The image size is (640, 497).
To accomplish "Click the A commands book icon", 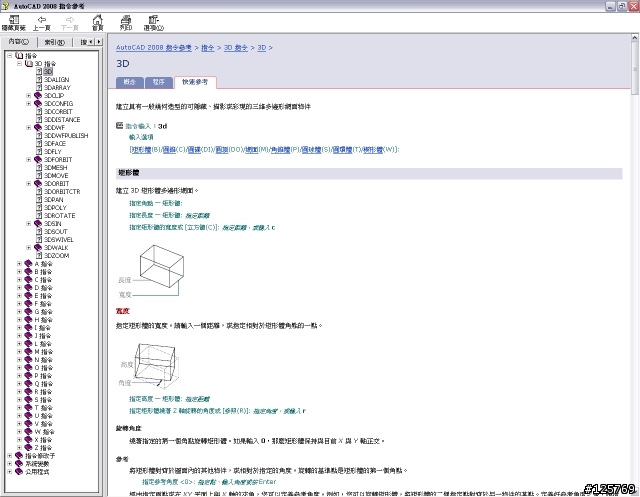I will pos(28,264).
